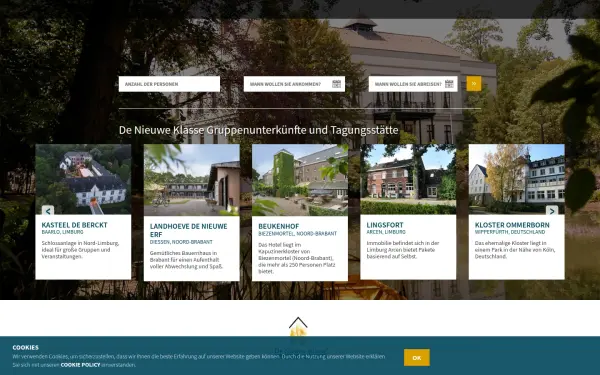
Task: Open the Landhoeve De Nieuwe Erf title
Action: point(189,230)
